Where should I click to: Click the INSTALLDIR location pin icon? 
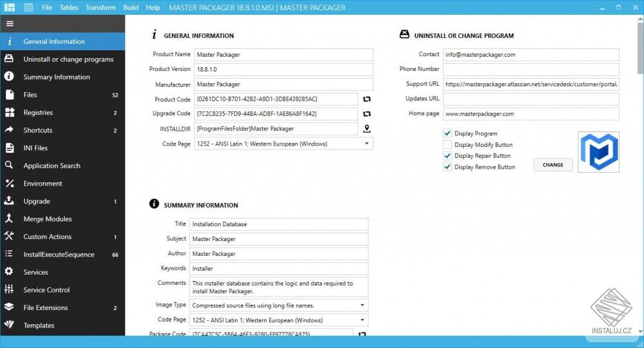coord(367,129)
